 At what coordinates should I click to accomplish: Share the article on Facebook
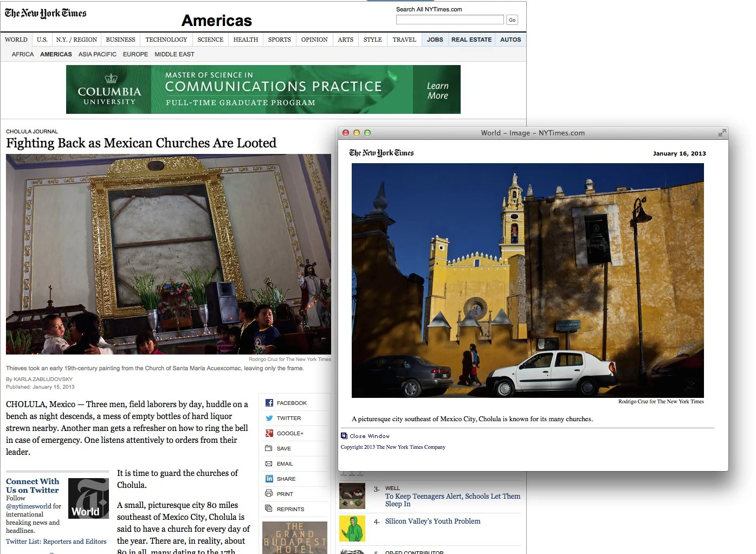269,403
